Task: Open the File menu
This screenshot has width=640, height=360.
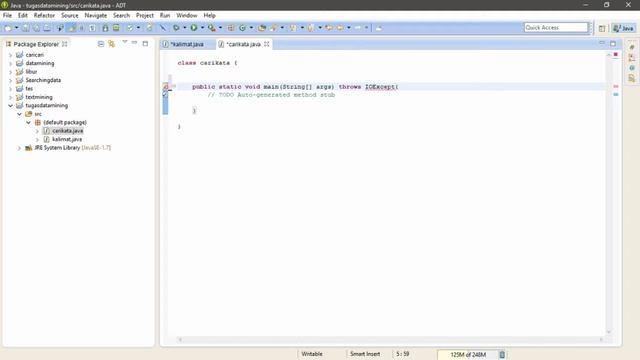Action: click(x=7, y=16)
